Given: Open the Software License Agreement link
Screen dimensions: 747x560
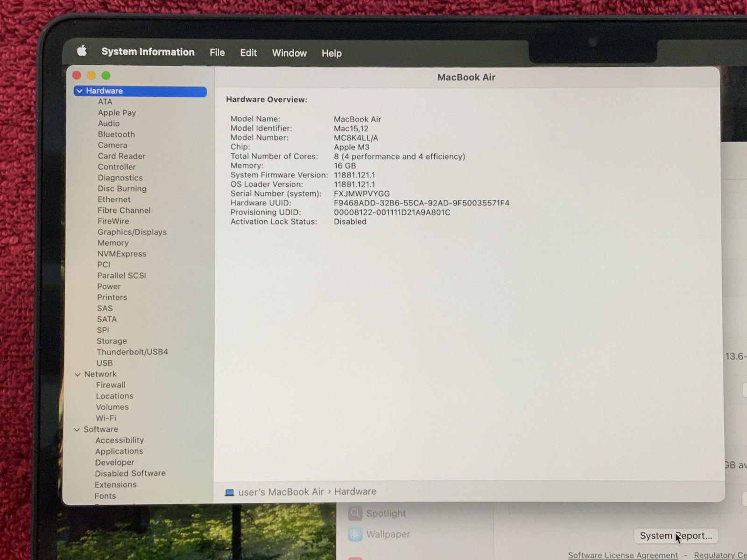Looking at the screenshot, I should (623, 555).
